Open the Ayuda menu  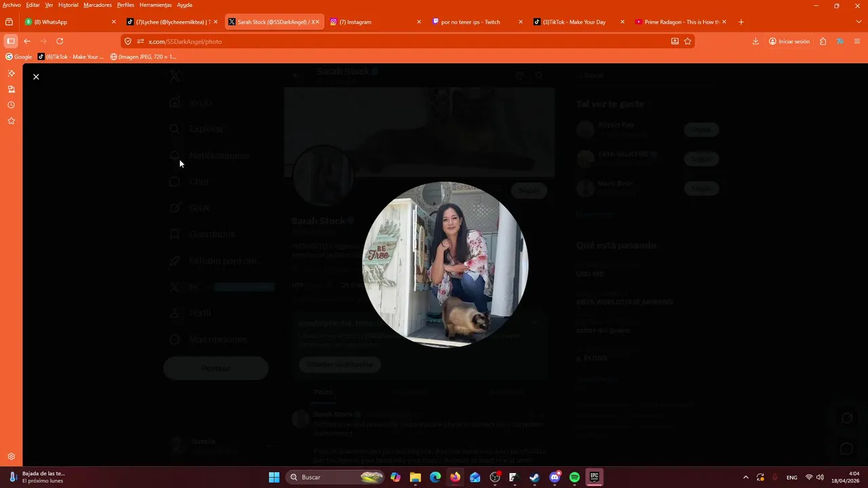(184, 5)
